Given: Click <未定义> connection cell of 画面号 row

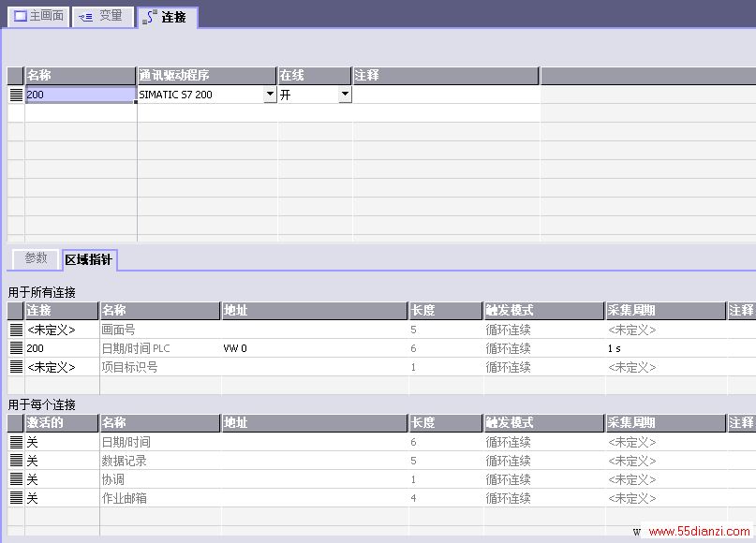Looking at the screenshot, I should (62, 330).
